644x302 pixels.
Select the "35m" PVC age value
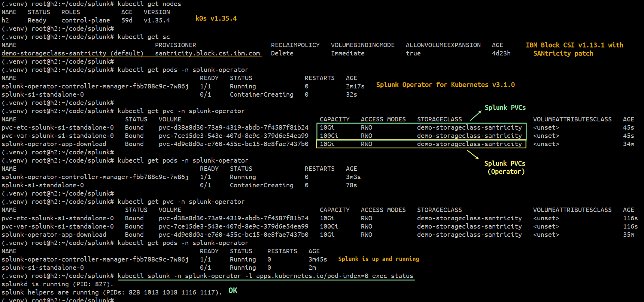pyautogui.click(x=629, y=235)
